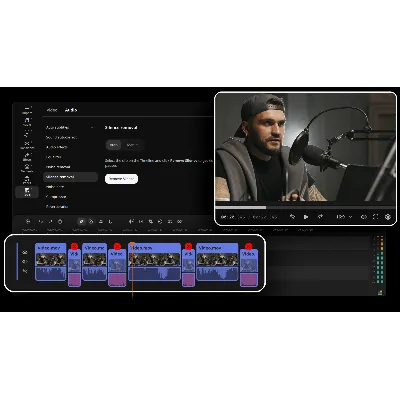Screen dimensions: 400x400
Task: Switch to the Video tab
Action: pos(52,110)
